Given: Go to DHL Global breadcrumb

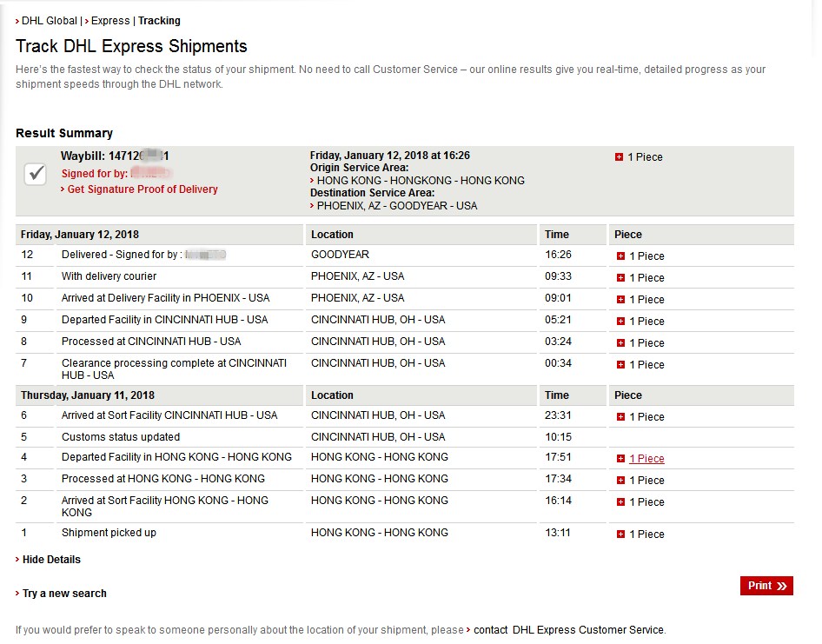Looking at the screenshot, I should pos(50,21).
